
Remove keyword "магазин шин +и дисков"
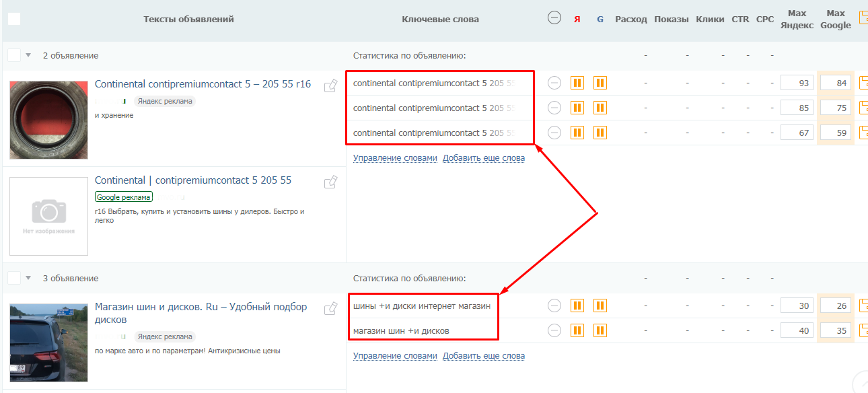554,330
